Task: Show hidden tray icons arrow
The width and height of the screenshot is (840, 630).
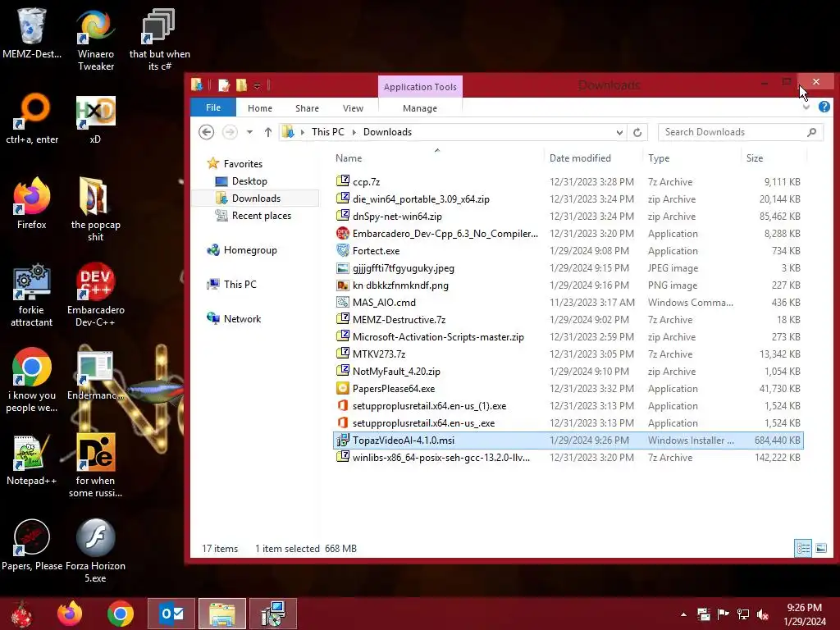Action: (x=683, y=614)
